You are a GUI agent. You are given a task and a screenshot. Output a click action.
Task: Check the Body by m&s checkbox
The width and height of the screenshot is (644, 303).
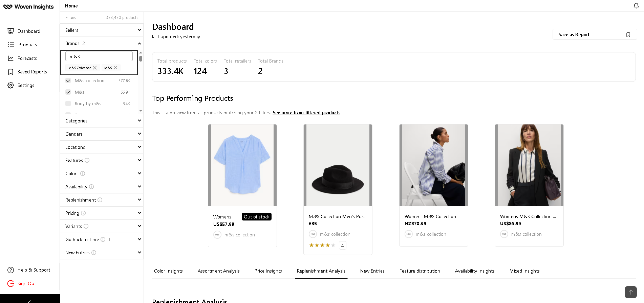[x=68, y=104]
